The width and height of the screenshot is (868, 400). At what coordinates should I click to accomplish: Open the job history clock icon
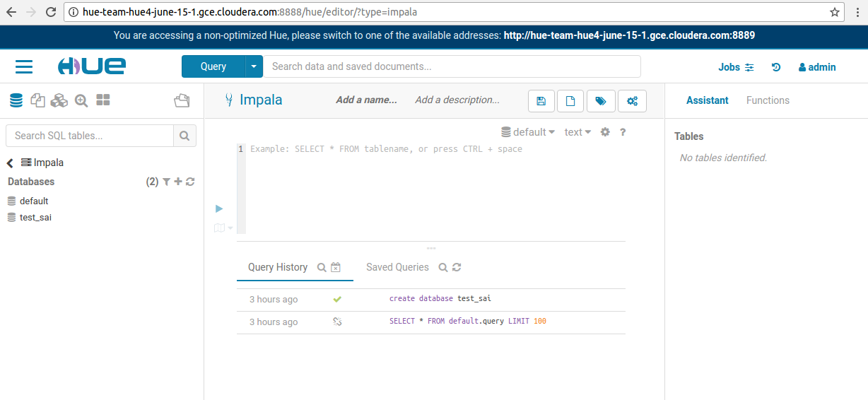click(x=776, y=67)
